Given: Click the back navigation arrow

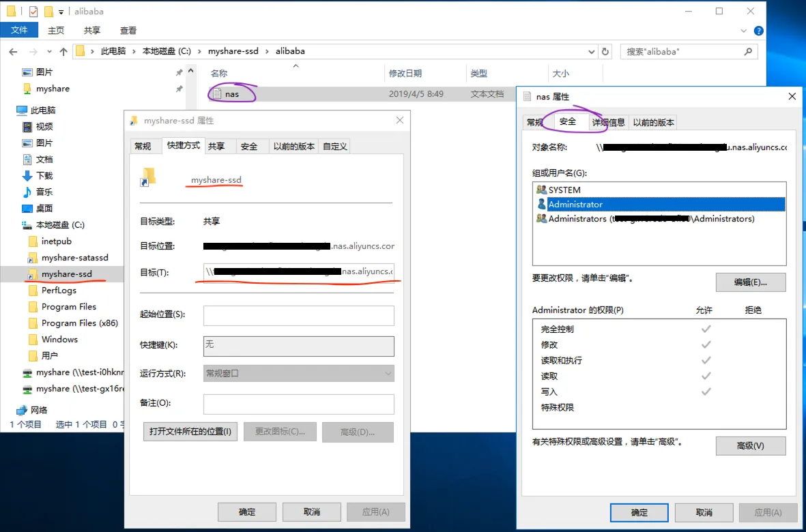Looking at the screenshot, I should [x=13, y=51].
